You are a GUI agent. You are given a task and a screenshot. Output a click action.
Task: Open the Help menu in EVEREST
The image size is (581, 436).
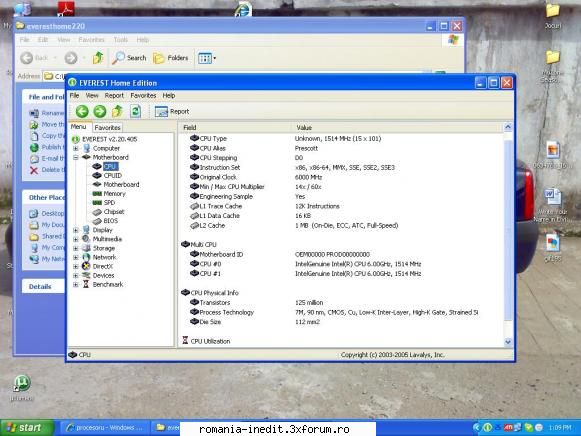(x=169, y=96)
